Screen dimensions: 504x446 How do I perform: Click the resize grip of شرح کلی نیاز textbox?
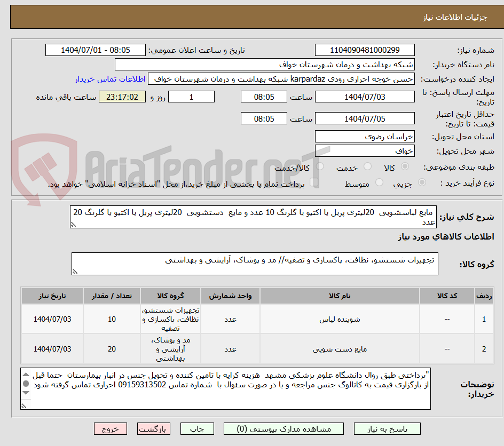[74, 224]
